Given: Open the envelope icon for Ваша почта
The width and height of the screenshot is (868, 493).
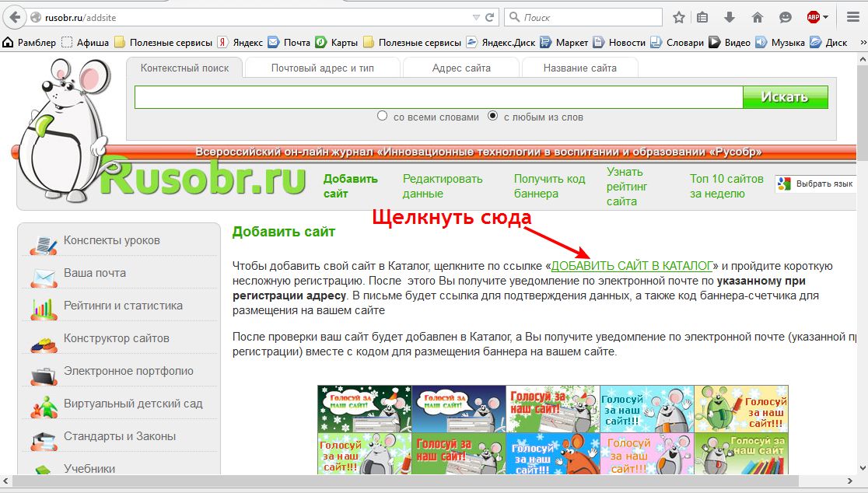Looking at the screenshot, I should click(44, 274).
